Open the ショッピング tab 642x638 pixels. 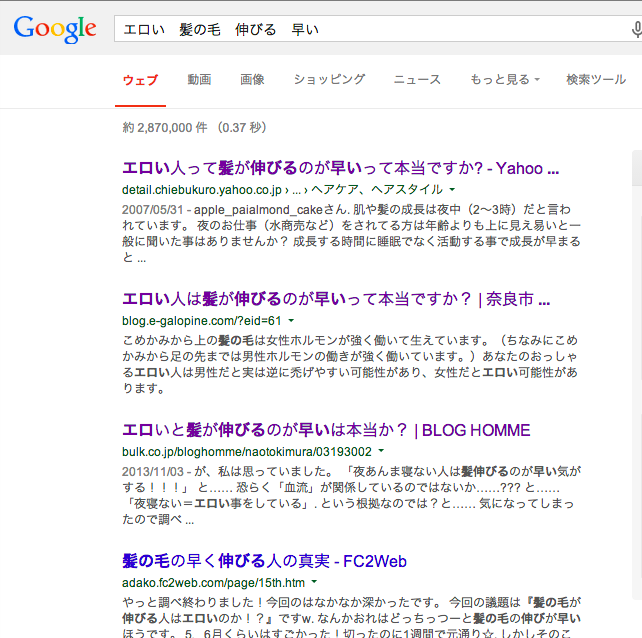coord(329,80)
